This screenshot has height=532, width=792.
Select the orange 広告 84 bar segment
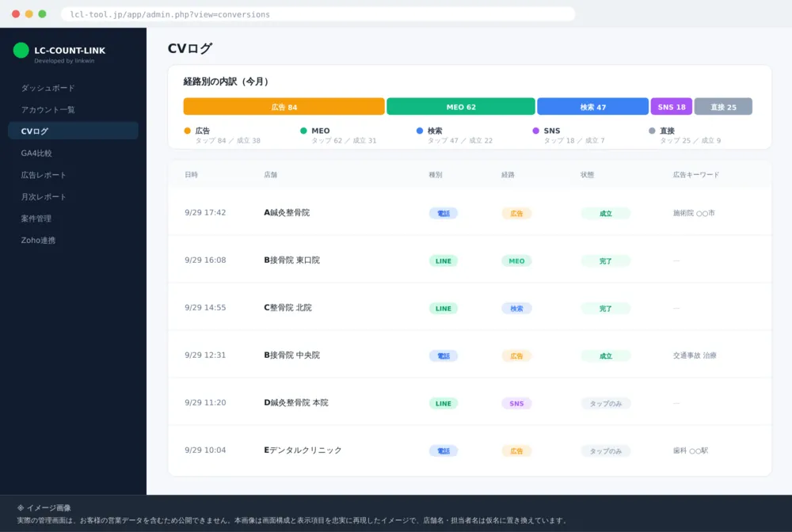click(x=284, y=107)
